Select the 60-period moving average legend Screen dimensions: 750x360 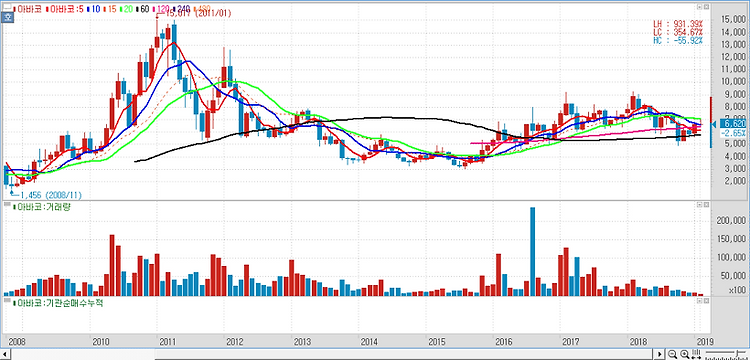click(x=144, y=9)
